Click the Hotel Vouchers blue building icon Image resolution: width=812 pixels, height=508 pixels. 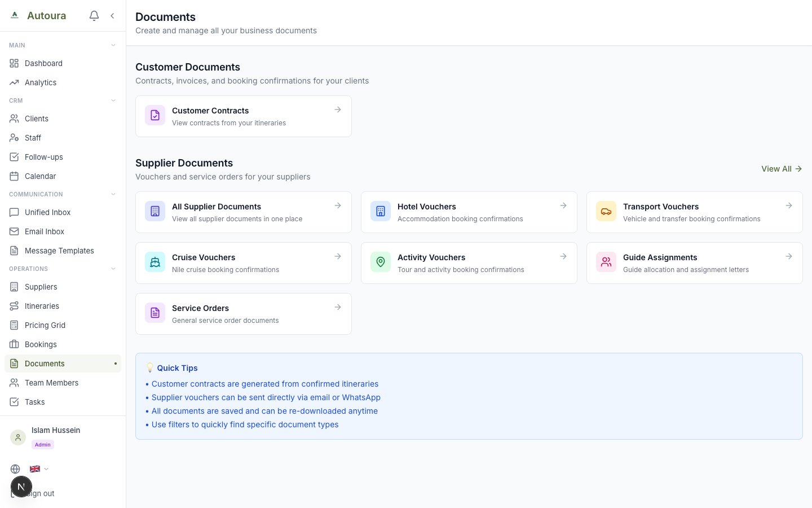[x=381, y=211]
